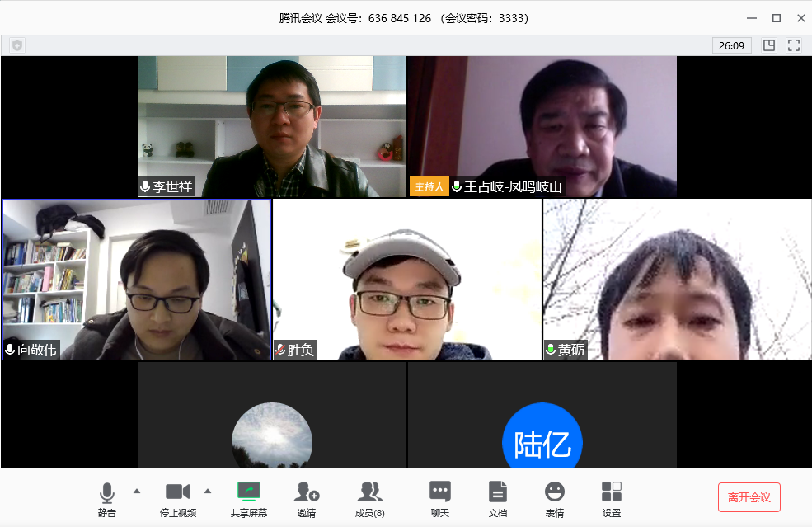Open the 成员(8) members panel
This screenshot has width=812, height=527.
369,492
